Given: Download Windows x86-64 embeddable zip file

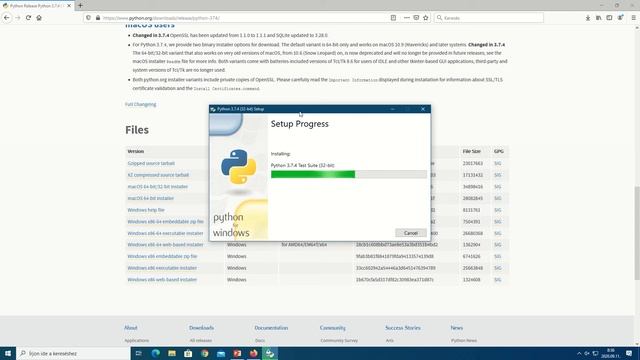Looking at the screenshot, I should [165, 222].
